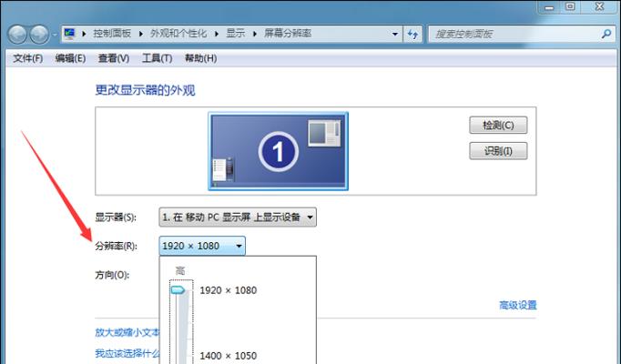The height and width of the screenshot is (364, 621).
Task: Click the resolution slider thumb at 1920 × 1080
Action: pos(178,290)
